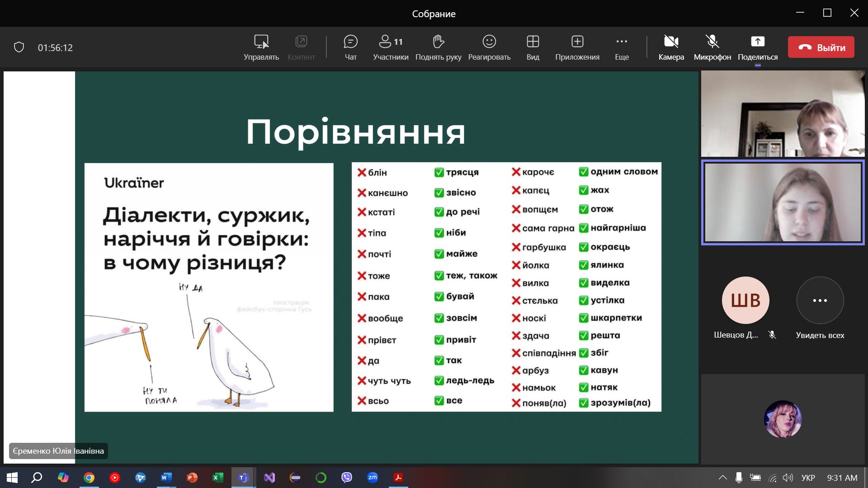Open the Реагировать reactions menu
This screenshot has width=868, height=488.
pos(489,47)
